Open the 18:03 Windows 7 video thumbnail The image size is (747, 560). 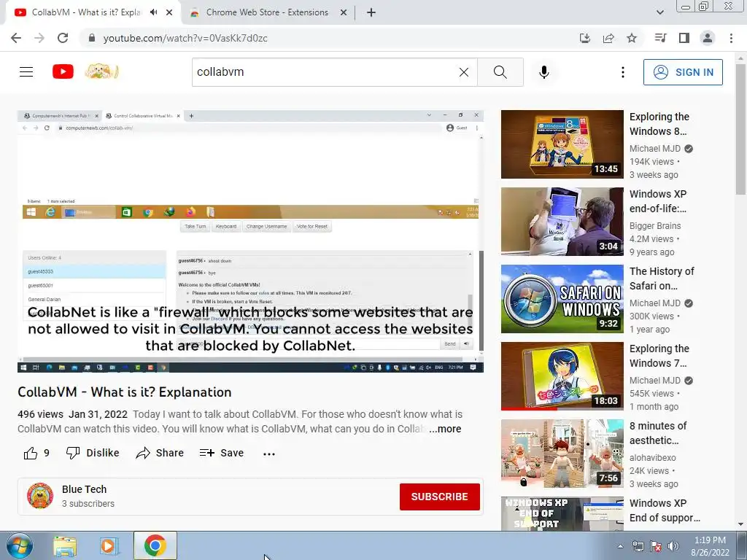point(562,376)
